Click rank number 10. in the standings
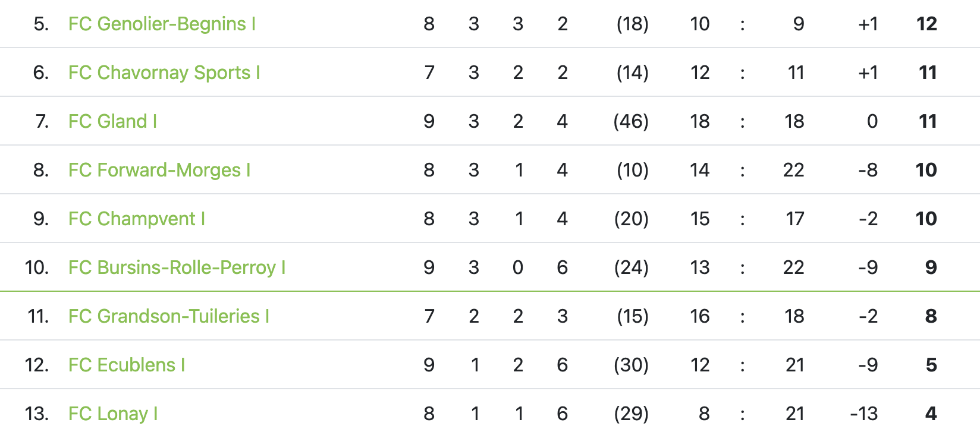 coord(37,267)
